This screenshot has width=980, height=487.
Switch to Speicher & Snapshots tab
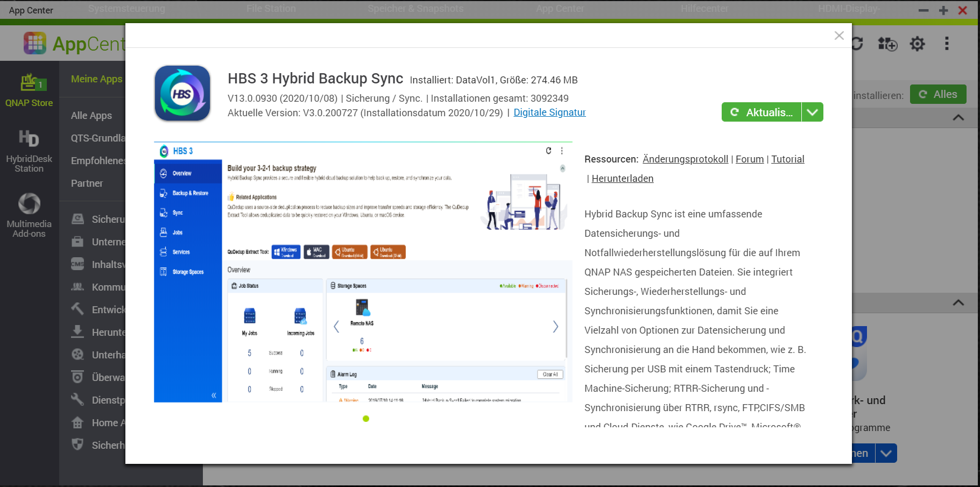(x=415, y=9)
